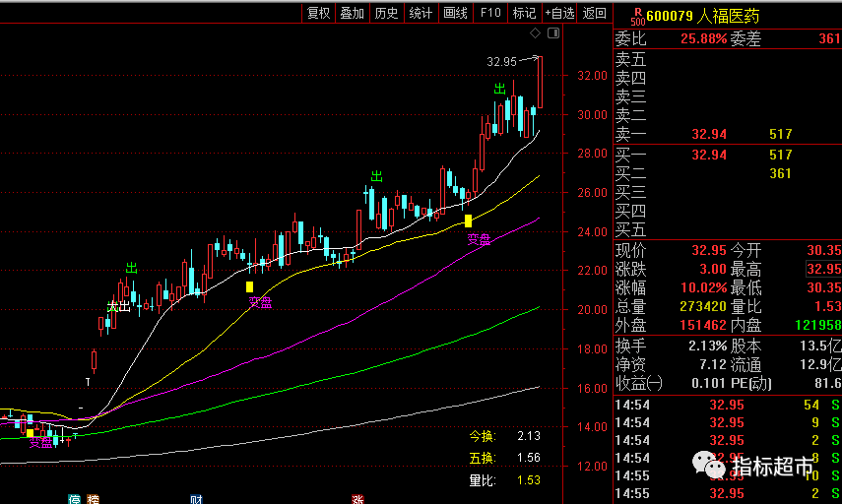This screenshot has height=504, width=842.
Task: Click the 卖一 price 32.94
Action: click(x=709, y=134)
